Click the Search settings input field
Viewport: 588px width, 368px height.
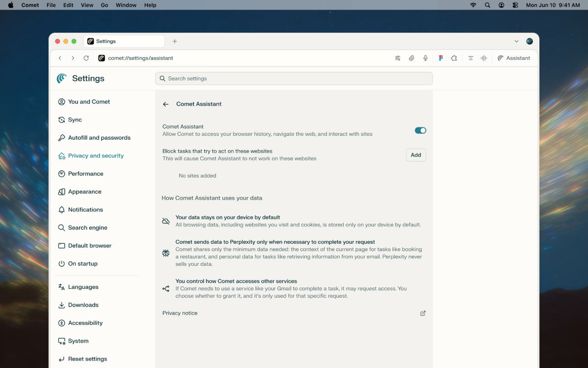click(294, 78)
